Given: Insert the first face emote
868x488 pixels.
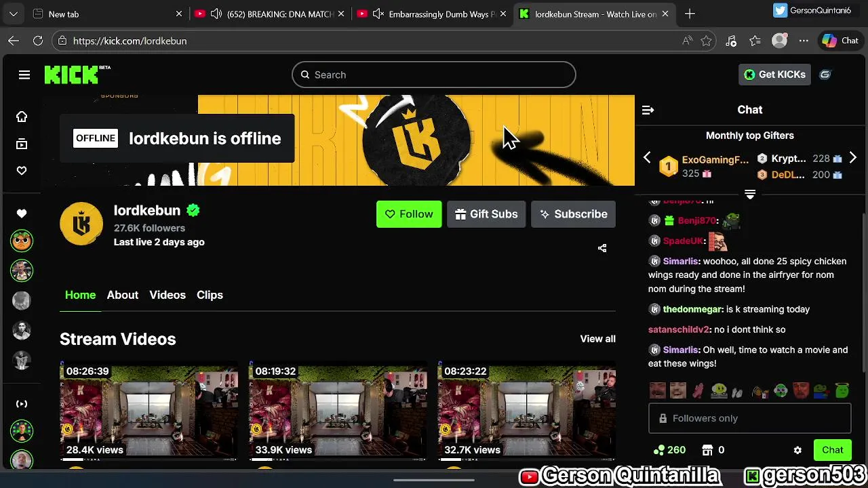Looking at the screenshot, I should (x=657, y=391).
